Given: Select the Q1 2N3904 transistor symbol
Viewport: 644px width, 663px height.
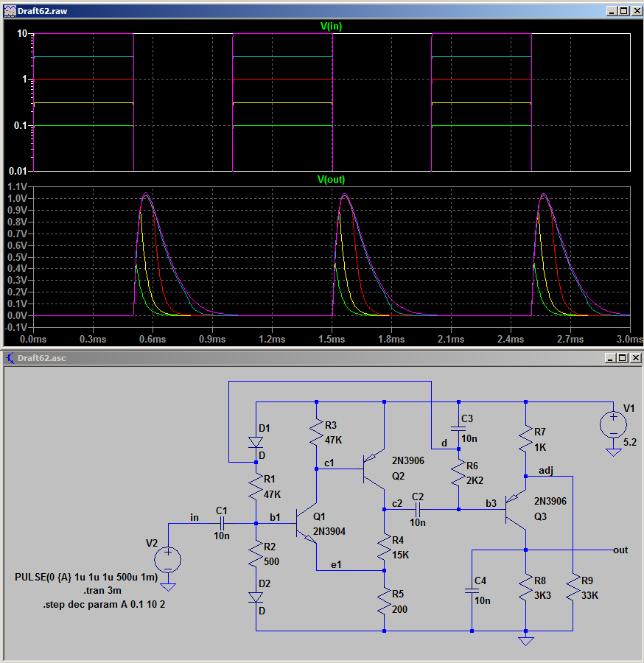Looking at the screenshot, I should click(307, 524).
